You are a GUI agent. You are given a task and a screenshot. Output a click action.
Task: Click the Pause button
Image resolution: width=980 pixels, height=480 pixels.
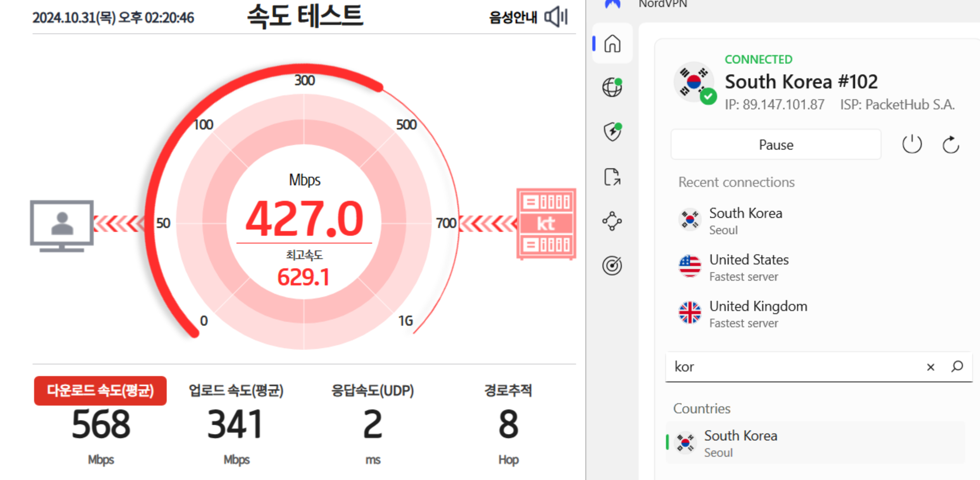click(x=776, y=145)
